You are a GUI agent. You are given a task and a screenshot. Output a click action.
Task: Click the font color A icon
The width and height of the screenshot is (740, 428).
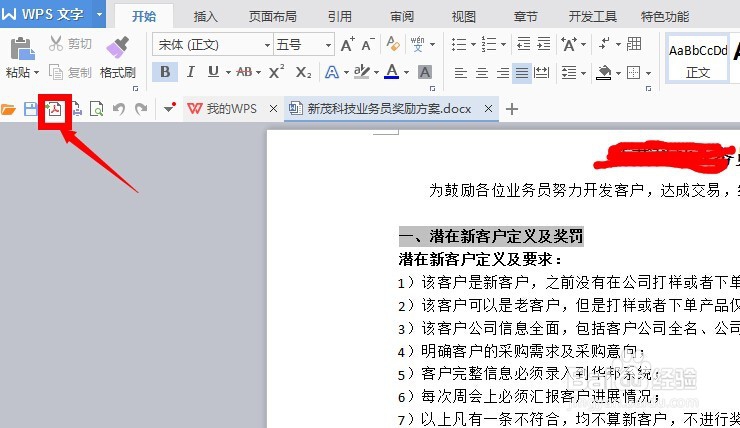391,72
